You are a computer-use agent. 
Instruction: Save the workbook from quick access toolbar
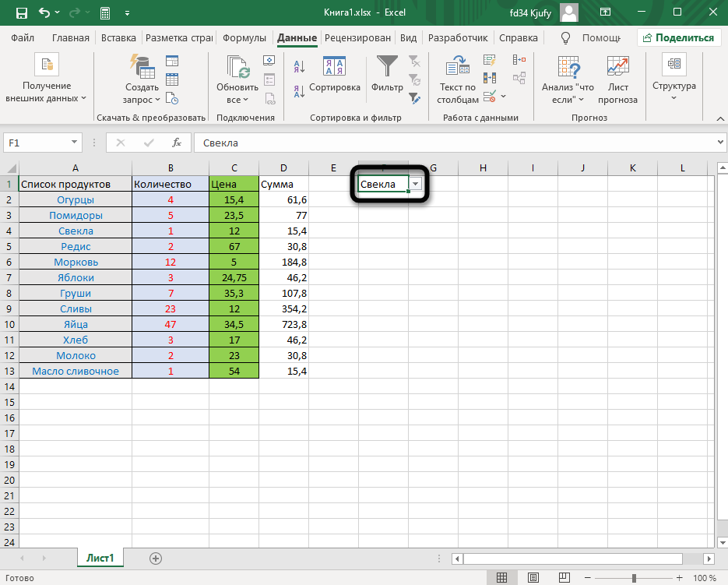point(21,13)
